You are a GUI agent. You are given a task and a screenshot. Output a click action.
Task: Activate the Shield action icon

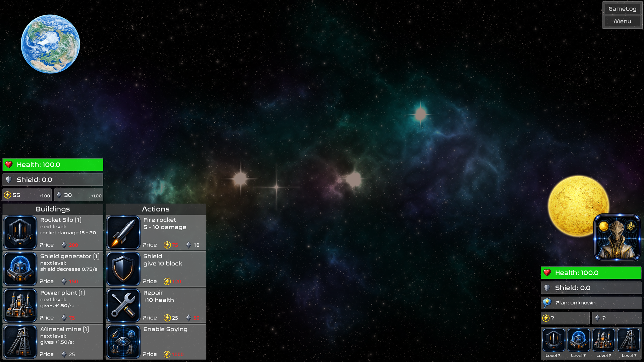point(123,269)
